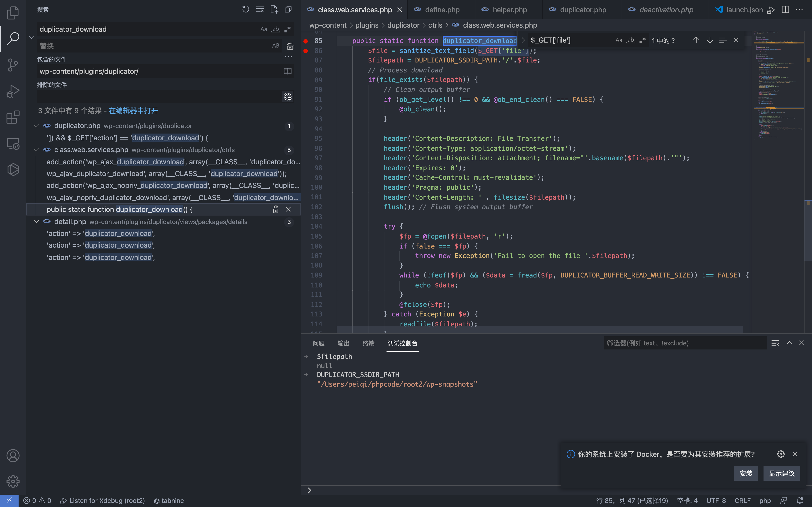Split the editor to the right
Image resolution: width=812 pixels, height=507 pixels.
coord(785,9)
